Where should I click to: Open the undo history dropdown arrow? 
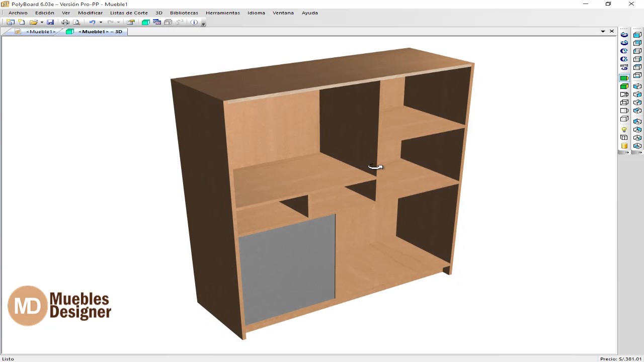[101, 22]
